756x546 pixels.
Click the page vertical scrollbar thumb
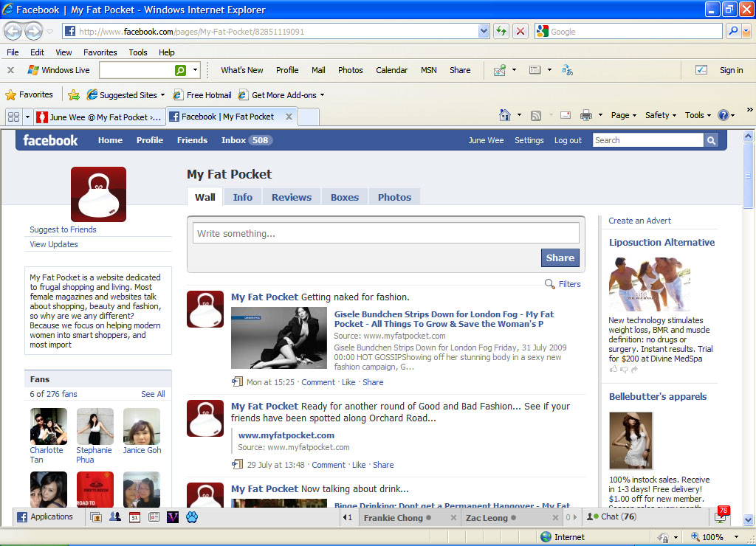point(748,176)
